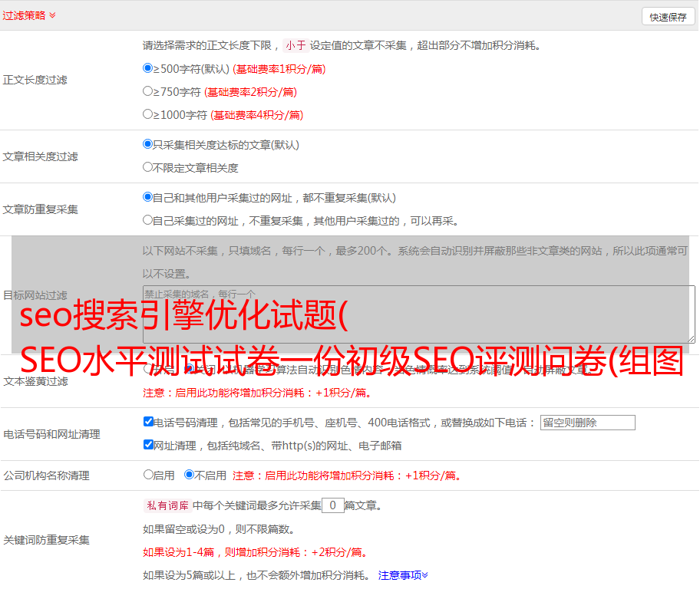
Task: Click the 文章防重复采集 row label
Action: click(40, 209)
